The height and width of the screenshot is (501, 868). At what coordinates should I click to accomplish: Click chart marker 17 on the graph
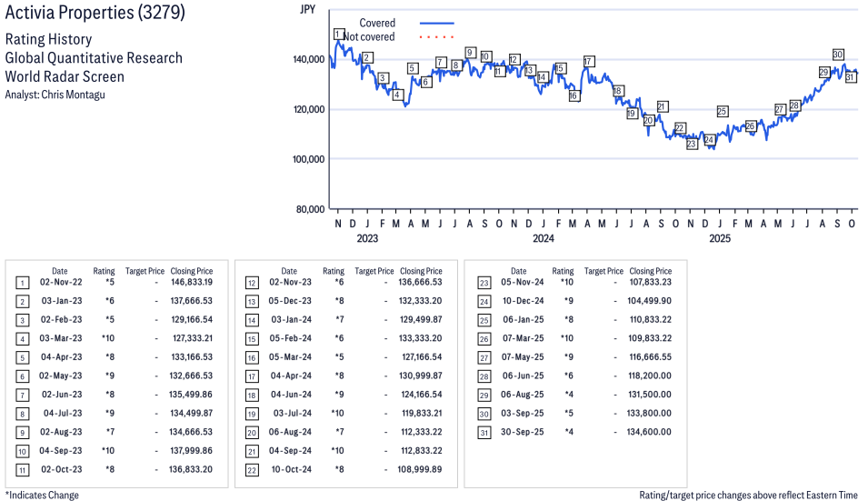tap(589, 62)
